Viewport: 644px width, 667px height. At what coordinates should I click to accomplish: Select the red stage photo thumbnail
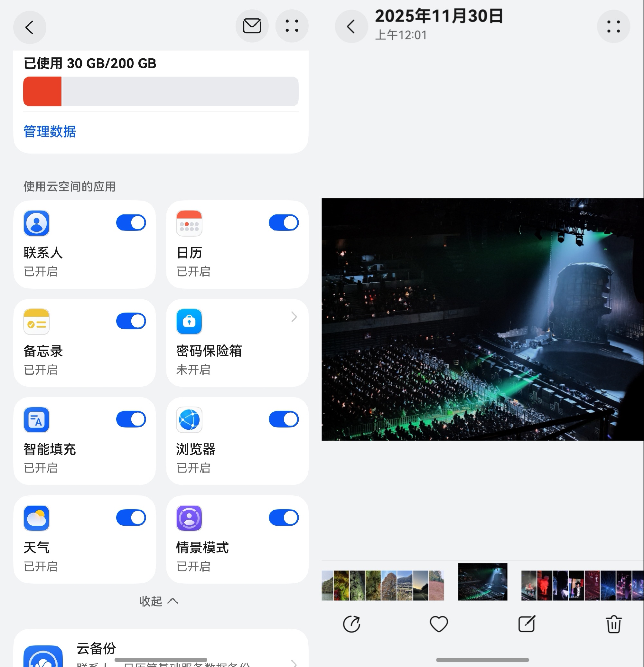(545, 585)
